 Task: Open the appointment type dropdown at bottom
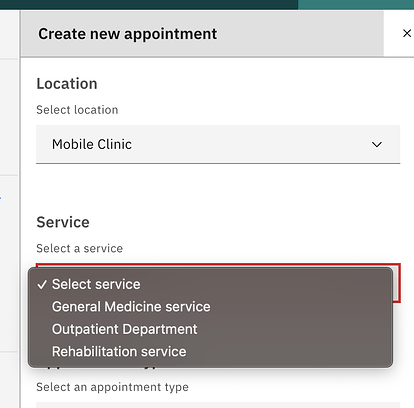pyautogui.click(x=218, y=405)
